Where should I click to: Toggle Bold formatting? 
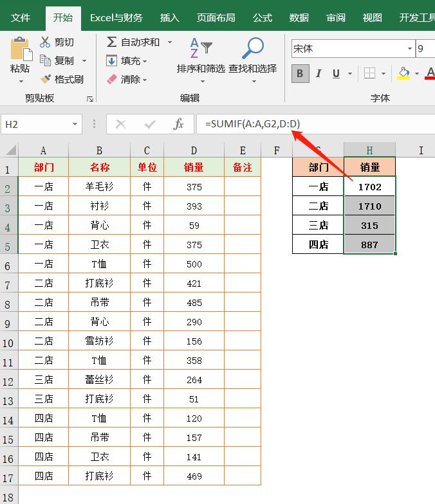(299, 74)
